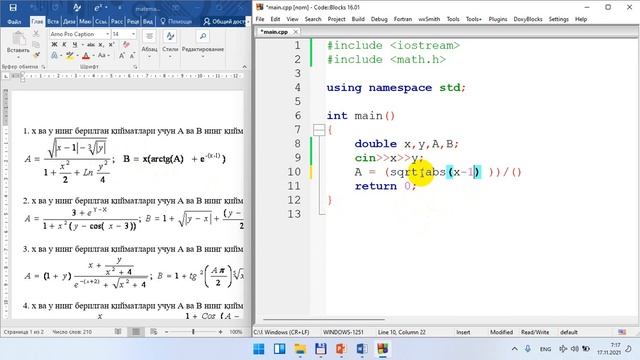
Task: Open the Debug menu in Code::Blocks
Action: point(379,19)
